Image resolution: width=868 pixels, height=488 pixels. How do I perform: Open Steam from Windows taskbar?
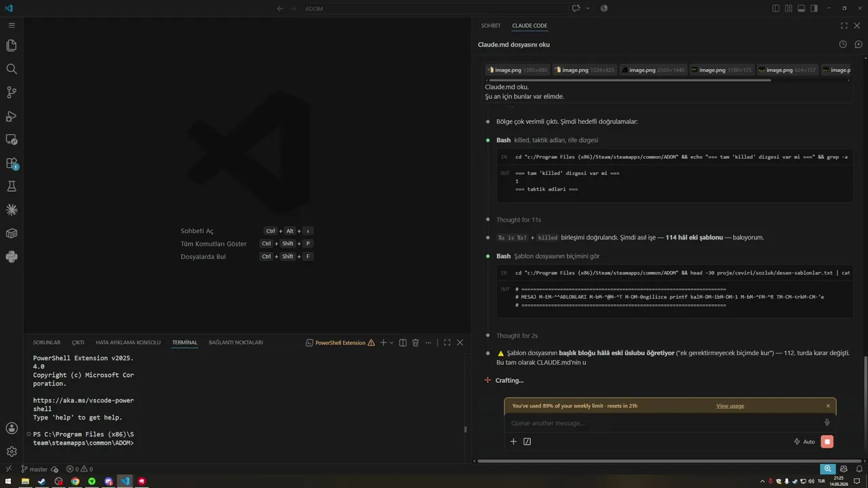pyautogui.click(x=42, y=481)
